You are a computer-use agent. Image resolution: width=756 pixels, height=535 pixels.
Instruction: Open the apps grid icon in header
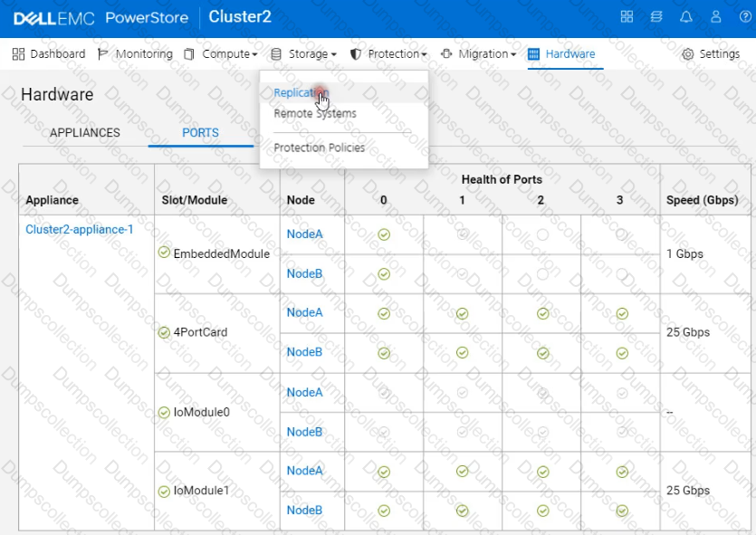click(x=627, y=17)
